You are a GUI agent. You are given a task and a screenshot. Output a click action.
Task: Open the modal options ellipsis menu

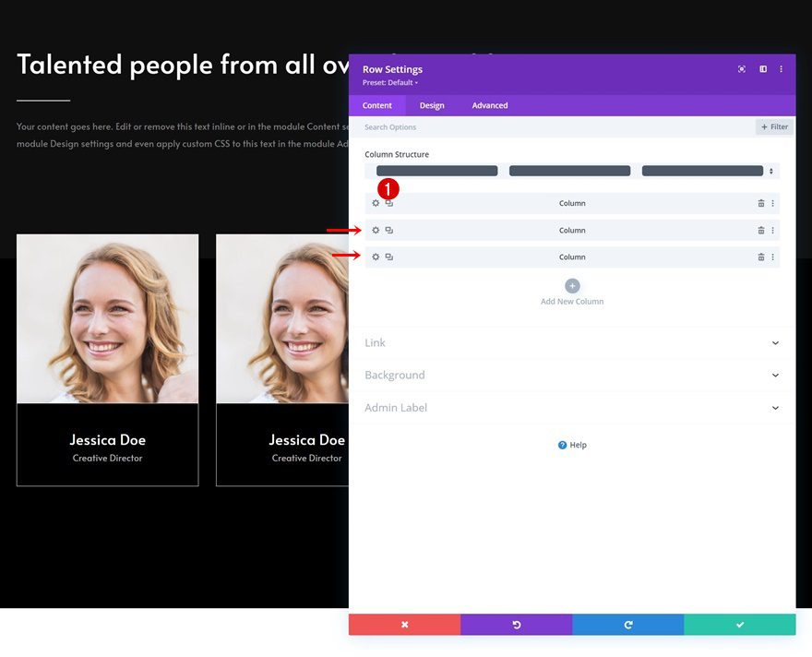[x=781, y=69]
